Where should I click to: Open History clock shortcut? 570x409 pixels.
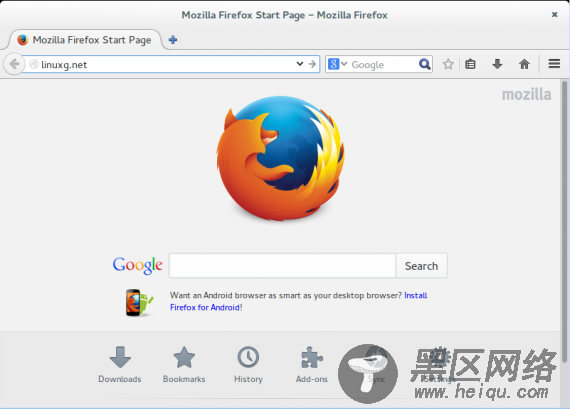pyautogui.click(x=248, y=365)
